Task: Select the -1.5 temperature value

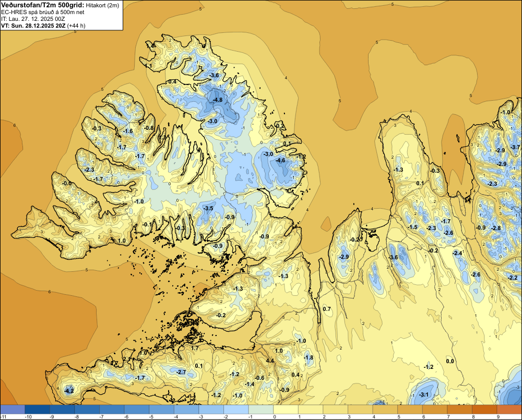Action: click(413, 227)
